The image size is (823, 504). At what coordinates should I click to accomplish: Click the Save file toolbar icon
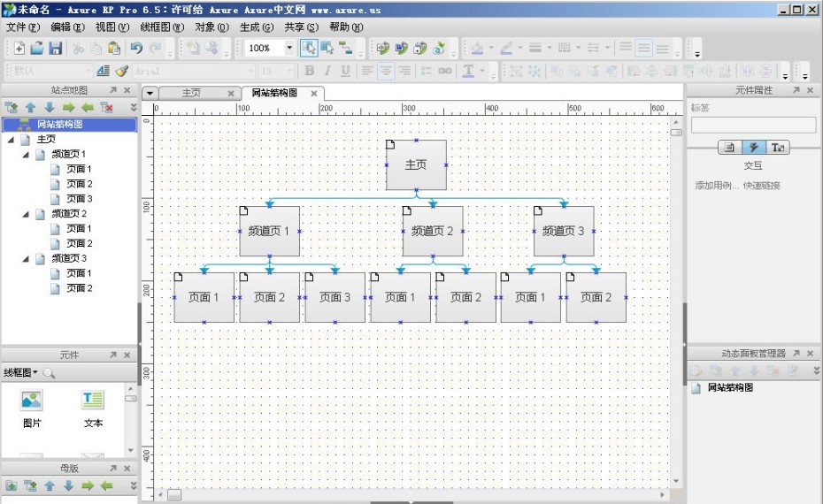tap(56, 49)
